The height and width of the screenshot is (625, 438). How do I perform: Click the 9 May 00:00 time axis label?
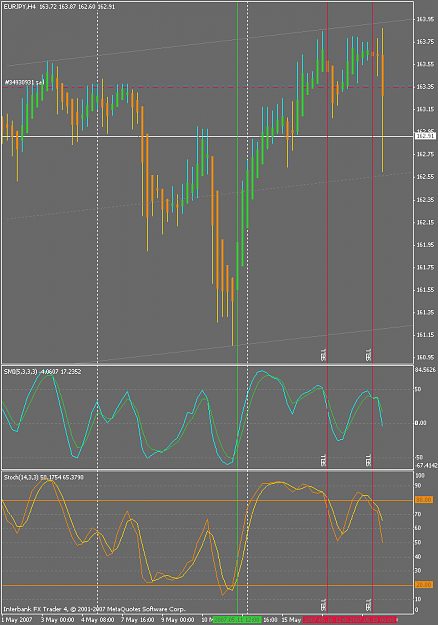tap(178, 620)
